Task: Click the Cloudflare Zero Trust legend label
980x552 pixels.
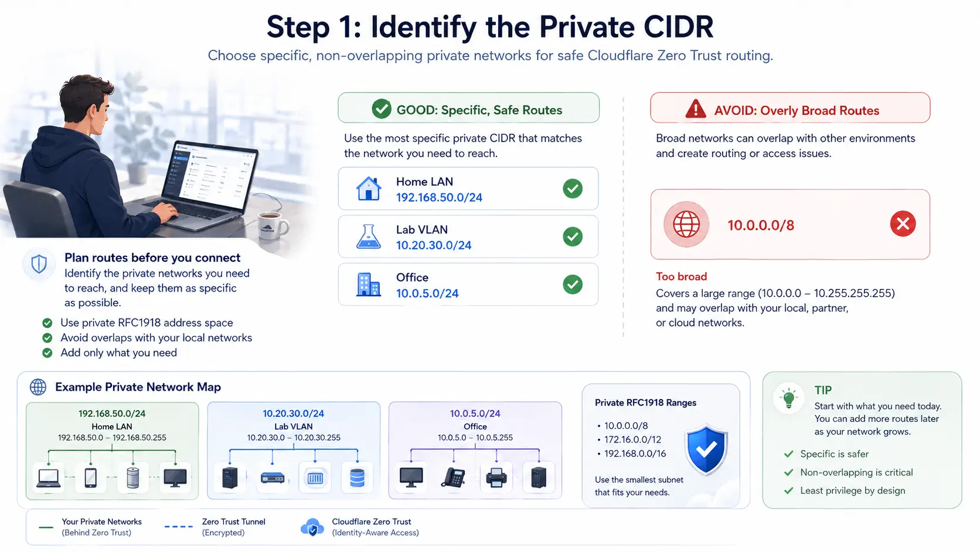Action: 372,521
